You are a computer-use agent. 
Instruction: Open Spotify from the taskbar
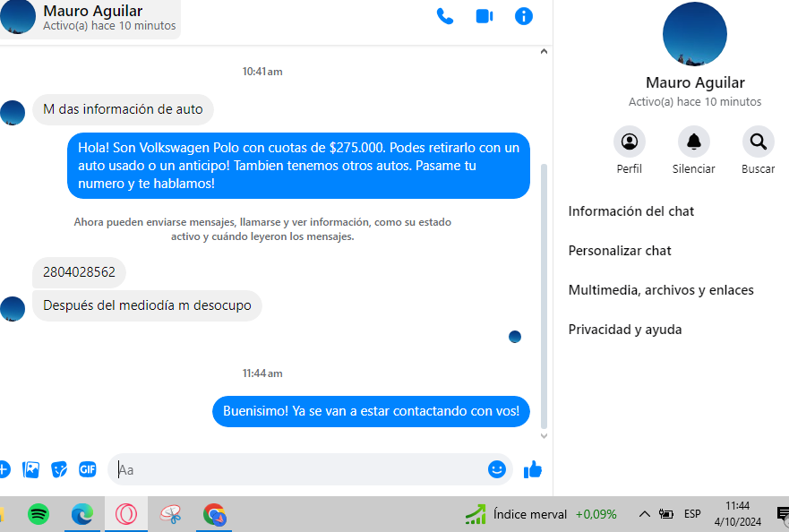point(39,514)
